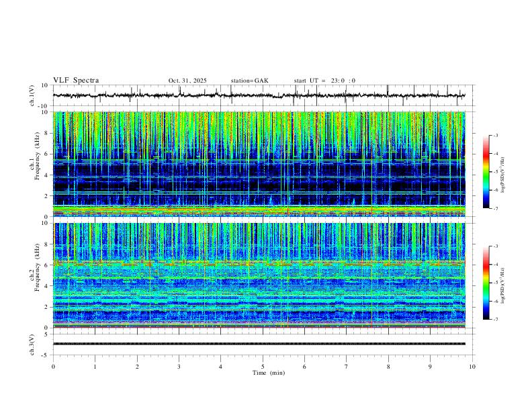Screen dimensions: 532x411
Task: Click the "-10" tick on ch.1(V) axis
Action: (44, 106)
